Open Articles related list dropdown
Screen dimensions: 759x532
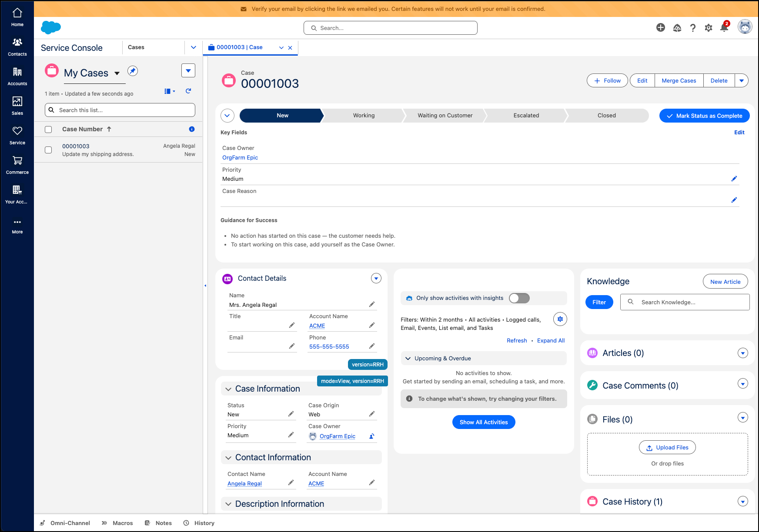(743, 353)
